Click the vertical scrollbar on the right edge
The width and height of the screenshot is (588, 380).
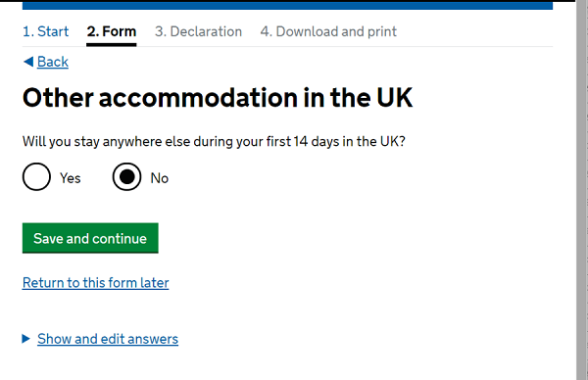581,190
